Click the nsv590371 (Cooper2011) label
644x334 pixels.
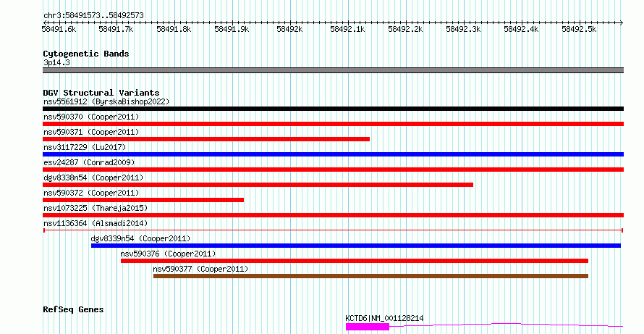click(x=91, y=132)
